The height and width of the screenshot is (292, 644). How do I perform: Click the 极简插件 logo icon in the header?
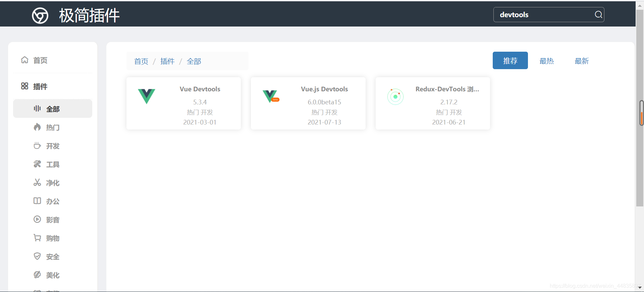pyautogui.click(x=40, y=16)
